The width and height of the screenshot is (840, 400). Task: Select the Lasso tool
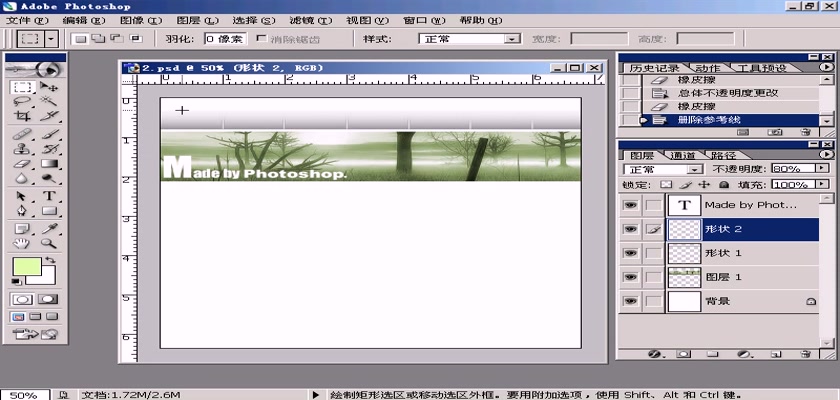coord(22,101)
